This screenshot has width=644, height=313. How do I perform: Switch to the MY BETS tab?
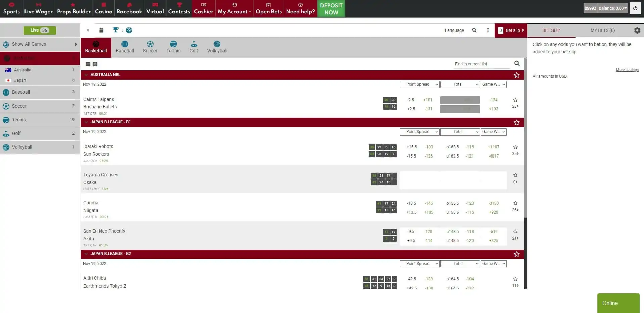point(602,30)
